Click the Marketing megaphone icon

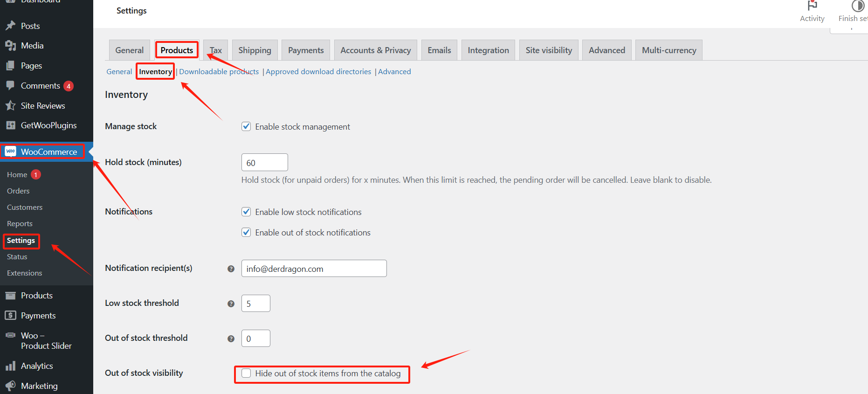coord(10,386)
